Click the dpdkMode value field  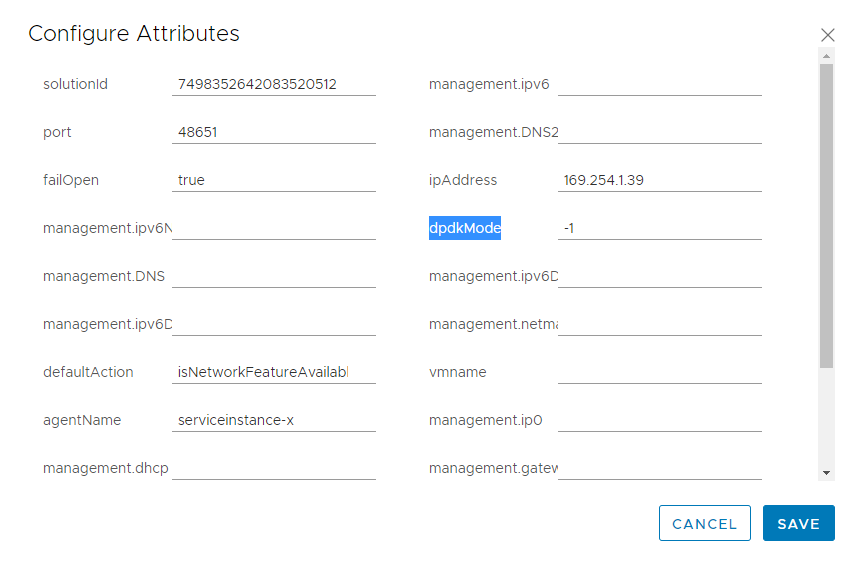coord(659,228)
